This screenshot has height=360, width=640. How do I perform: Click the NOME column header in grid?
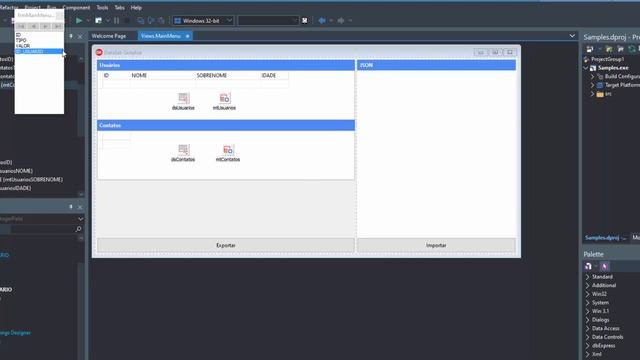coord(162,76)
